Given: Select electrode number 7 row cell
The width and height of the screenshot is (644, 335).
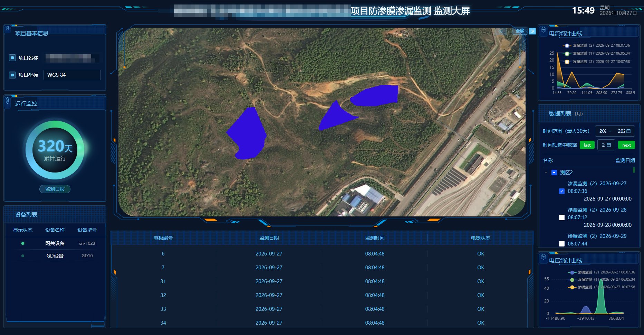Looking at the screenshot, I should click(163, 268).
